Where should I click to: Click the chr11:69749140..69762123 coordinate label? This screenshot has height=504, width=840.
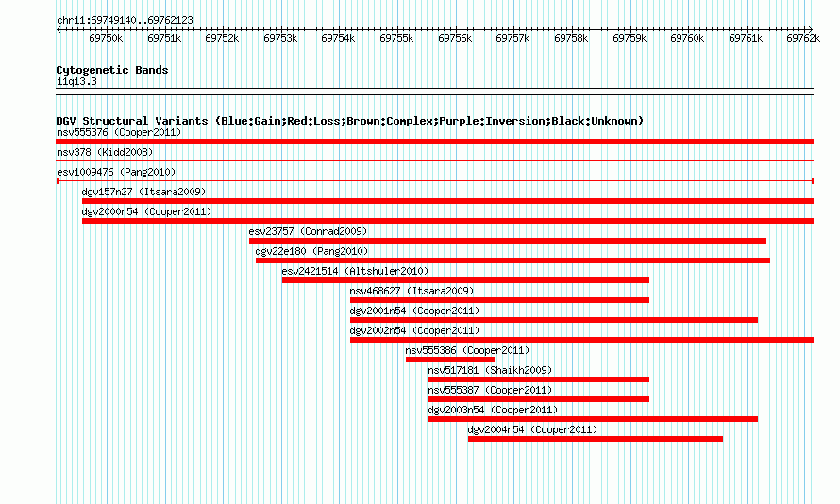125,20
